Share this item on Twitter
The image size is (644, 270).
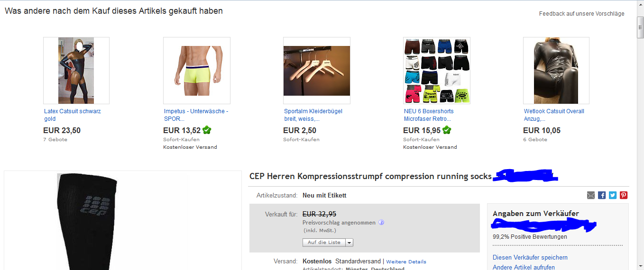(613, 195)
